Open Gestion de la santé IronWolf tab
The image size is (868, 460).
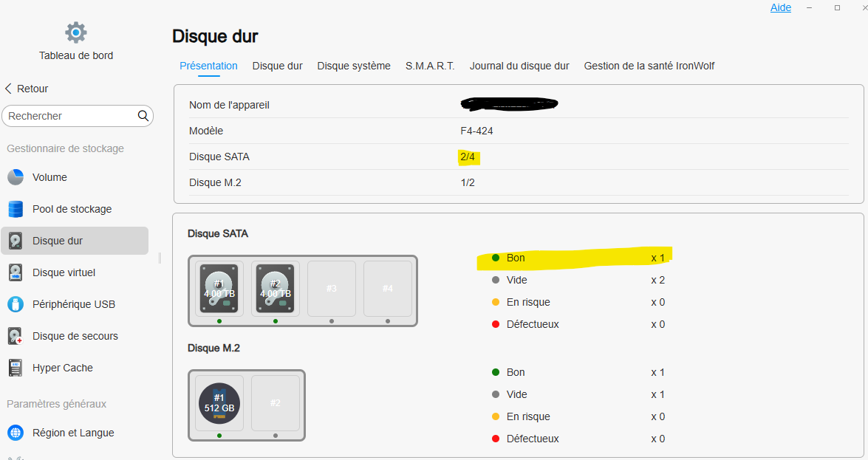(649, 66)
